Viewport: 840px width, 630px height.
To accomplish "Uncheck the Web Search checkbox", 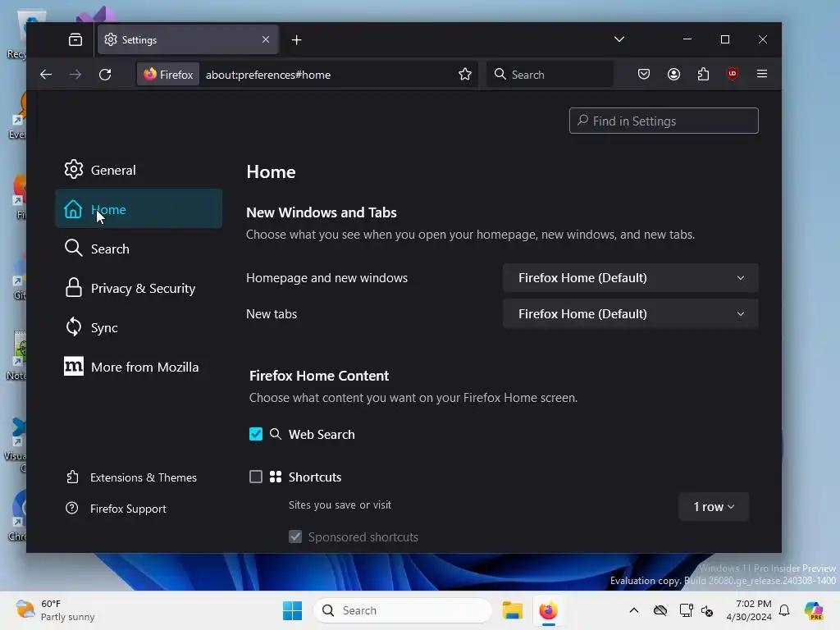I will click(256, 434).
